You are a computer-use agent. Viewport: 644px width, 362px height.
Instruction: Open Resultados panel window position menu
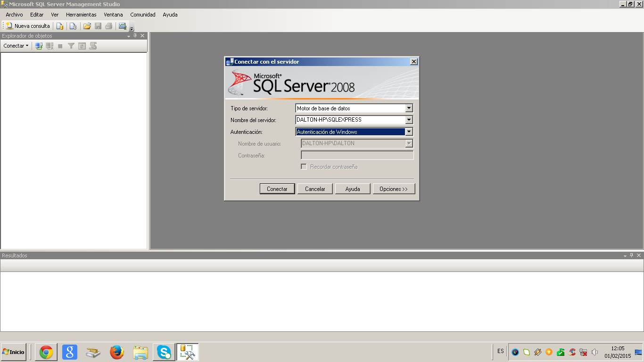click(625, 255)
